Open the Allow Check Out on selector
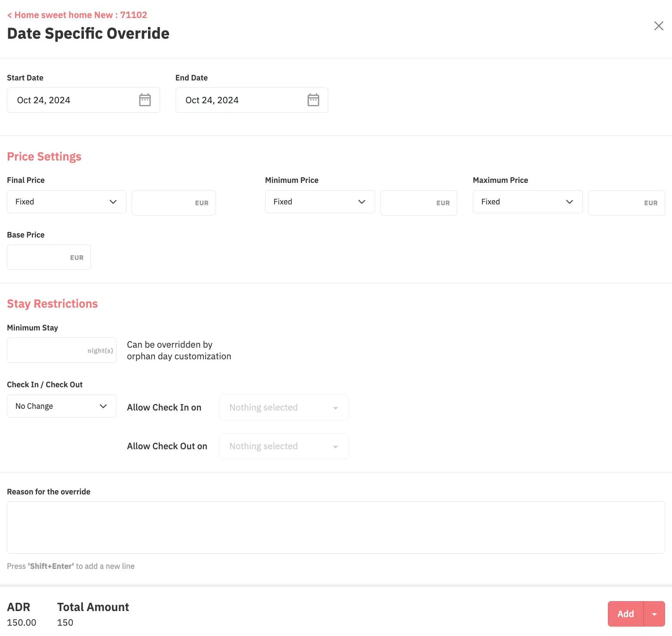The width and height of the screenshot is (672, 636). click(284, 446)
